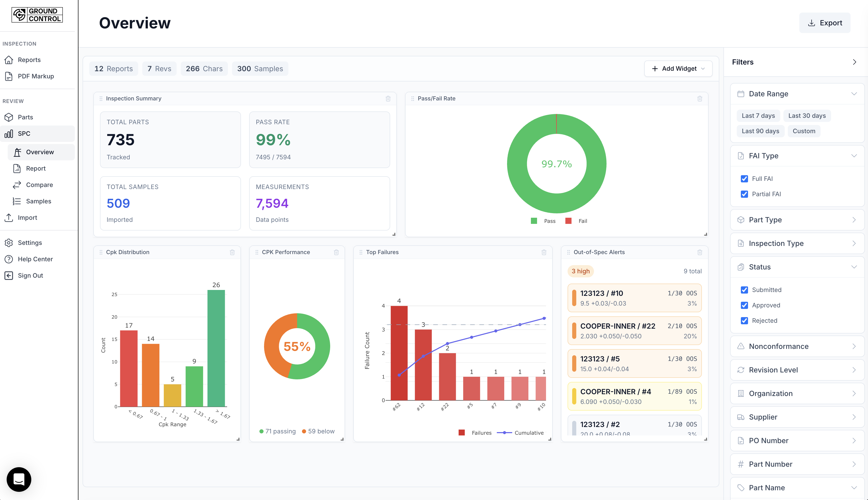Select the Import tool
The image size is (868, 500).
[27, 217]
